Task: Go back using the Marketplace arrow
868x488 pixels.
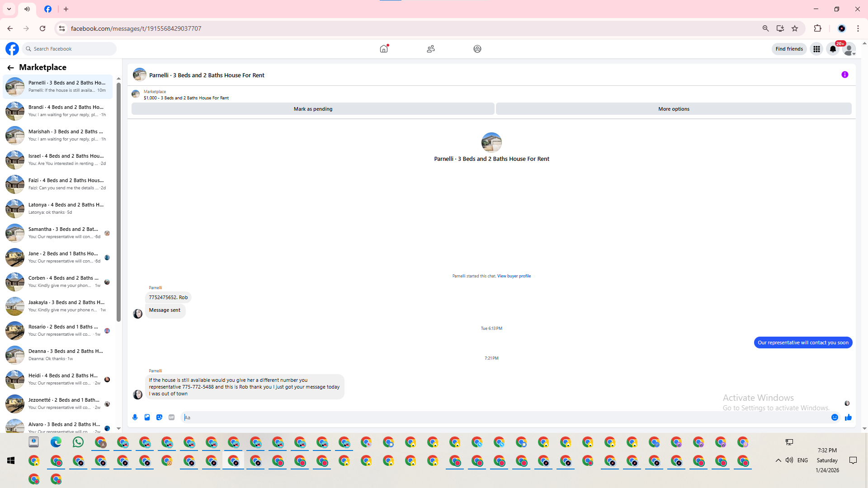Action: point(10,67)
